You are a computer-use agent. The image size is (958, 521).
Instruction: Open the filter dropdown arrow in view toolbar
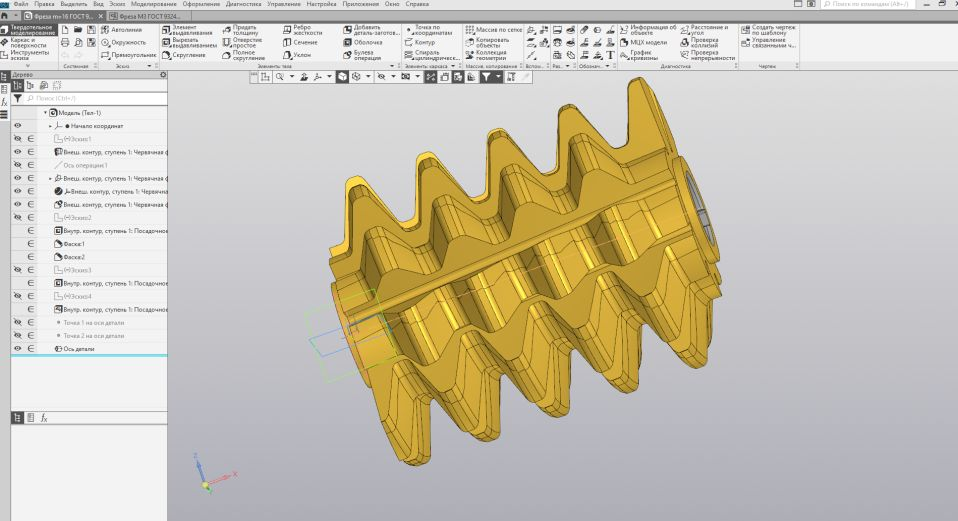click(x=499, y=77)
